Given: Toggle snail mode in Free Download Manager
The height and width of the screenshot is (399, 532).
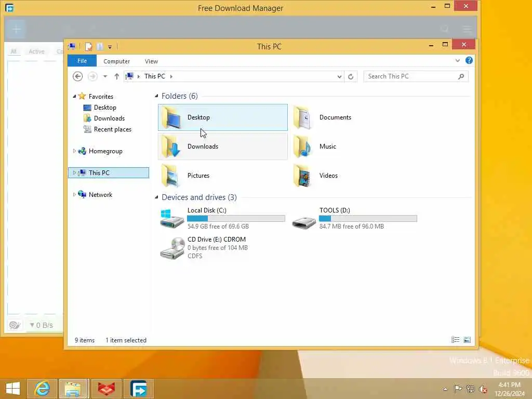Looking at the screenshot, I should 15,325.
